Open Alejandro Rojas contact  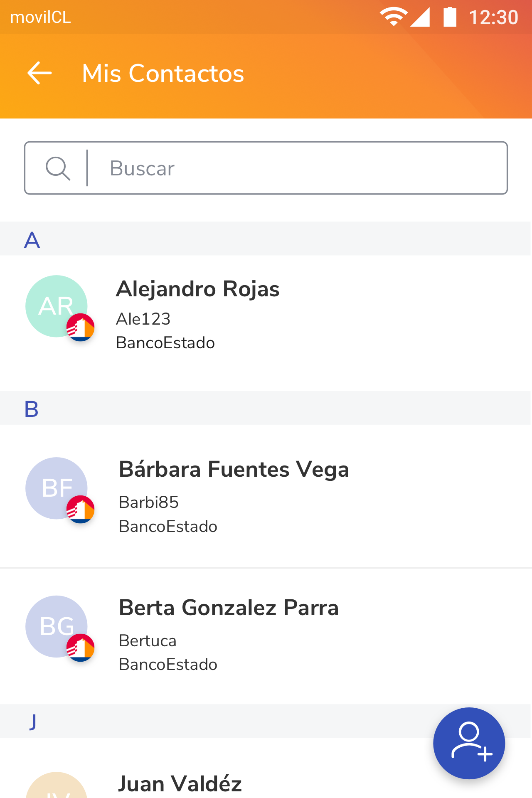[198, 289]
